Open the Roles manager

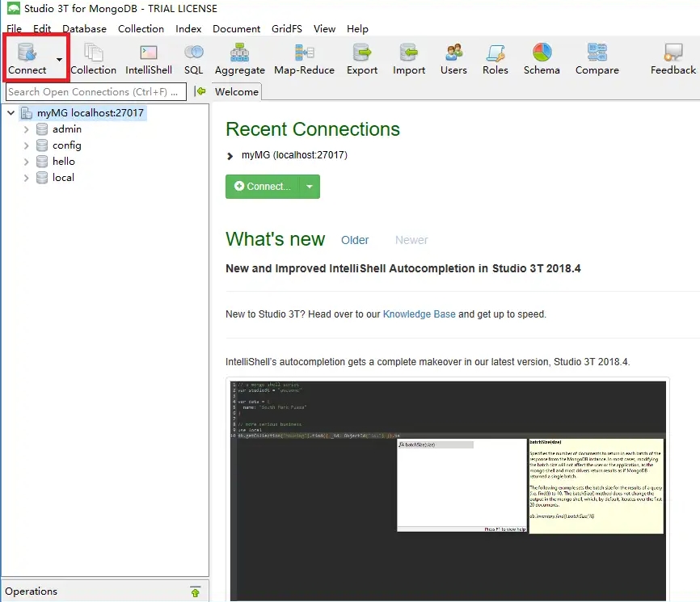(x=495, y=58)
